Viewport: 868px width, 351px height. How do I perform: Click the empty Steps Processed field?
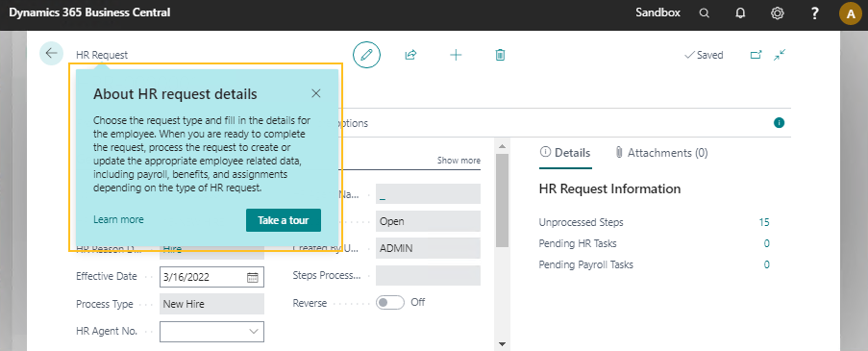[x=428, y=276]
